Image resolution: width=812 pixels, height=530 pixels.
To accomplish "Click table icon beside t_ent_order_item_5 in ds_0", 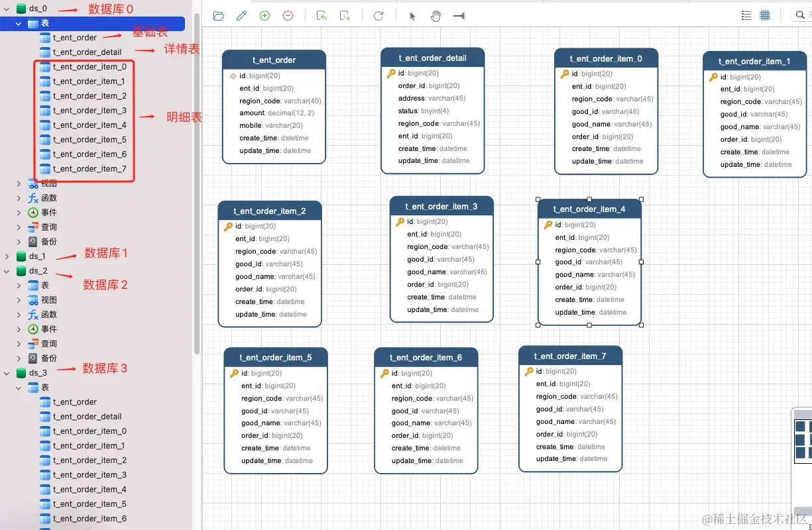I will click(x=45, y=140).
